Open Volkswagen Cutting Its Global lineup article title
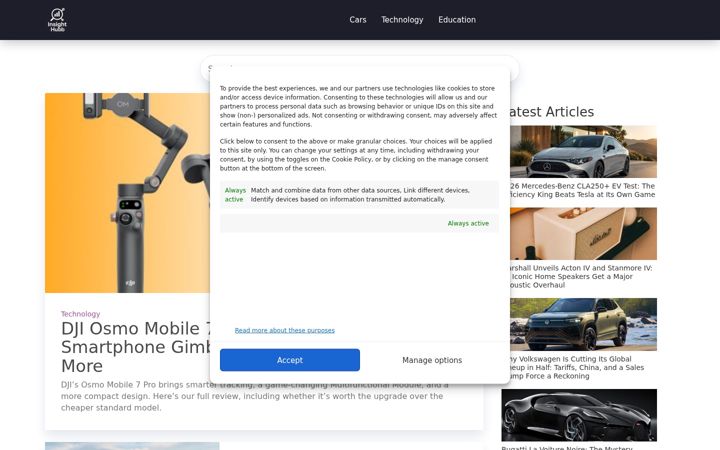Screen dimensions: 720x450 [x=577, y=367]
